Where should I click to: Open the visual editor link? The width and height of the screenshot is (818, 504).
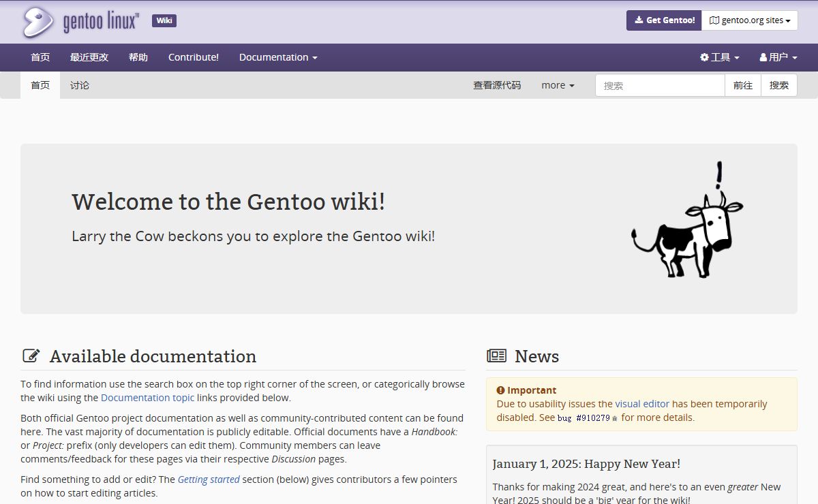pos(642,404)
